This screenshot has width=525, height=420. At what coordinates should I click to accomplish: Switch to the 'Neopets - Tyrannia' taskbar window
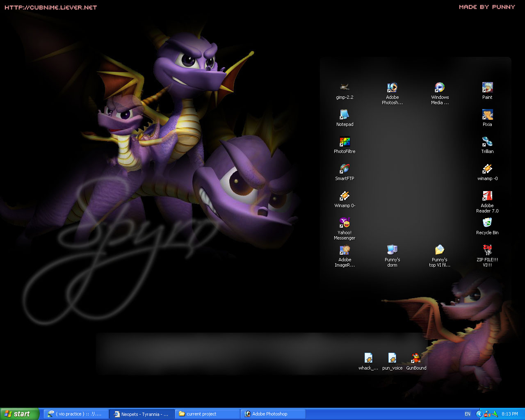coord(142,414)
